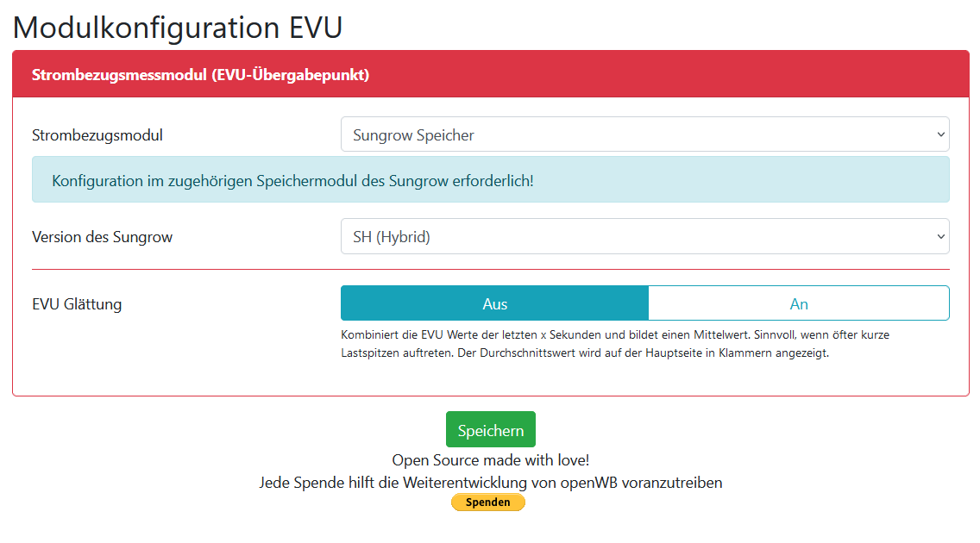Screen dimensions: 980x543
Task: Click the Modulkonfiguration EVU page heading
Action: pyautogui.click(x=178, y=28)
